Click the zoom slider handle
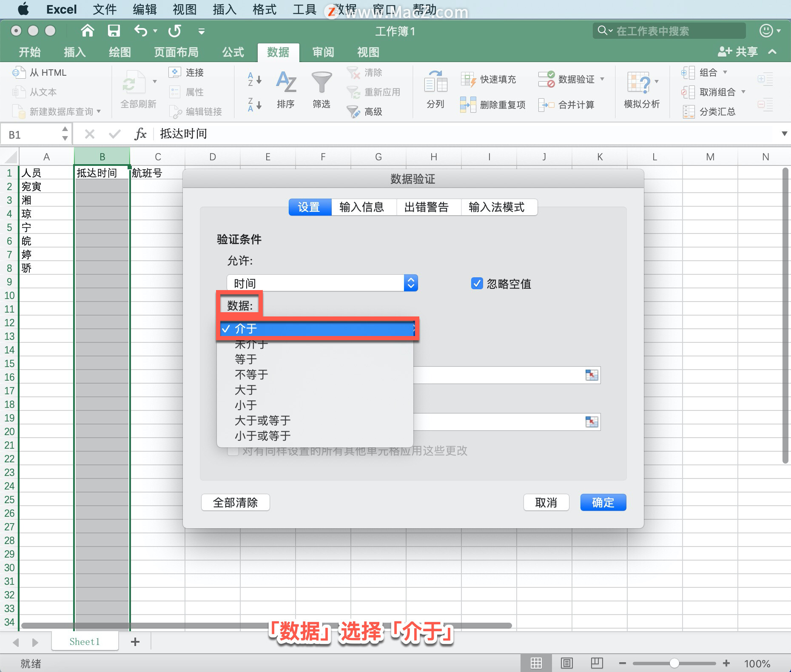This screenshot has height=672, width=791. pos(674,663)
